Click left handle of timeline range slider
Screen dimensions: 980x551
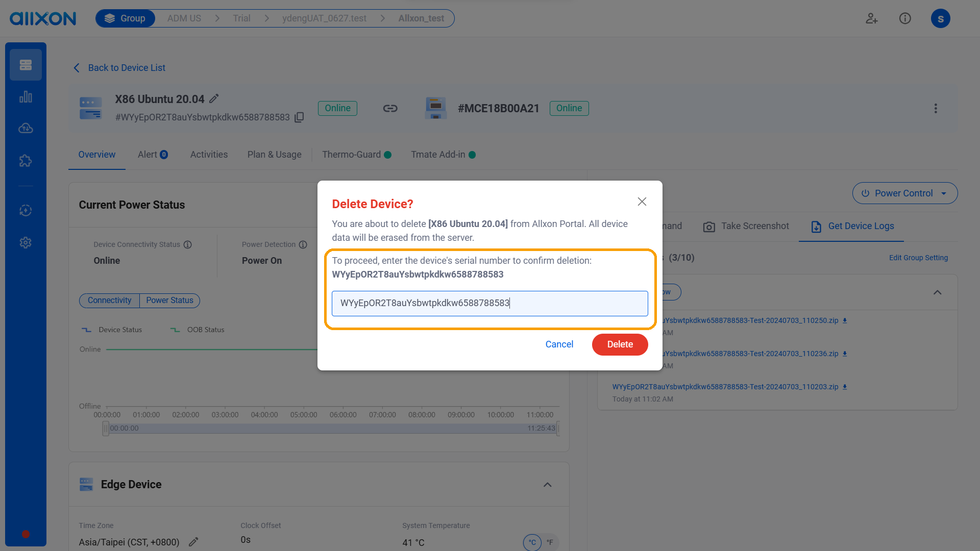tap(106, 429)
